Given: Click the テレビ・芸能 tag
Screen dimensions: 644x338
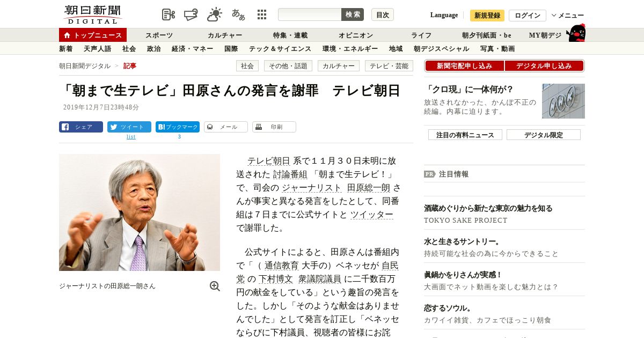Looking at the screenshot, I should (389, 66).
